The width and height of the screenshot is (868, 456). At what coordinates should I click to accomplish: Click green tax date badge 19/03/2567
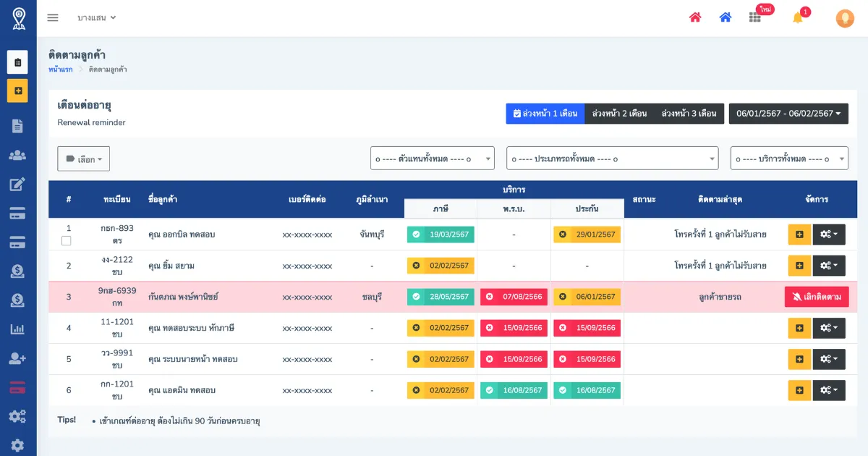point(441,235)
